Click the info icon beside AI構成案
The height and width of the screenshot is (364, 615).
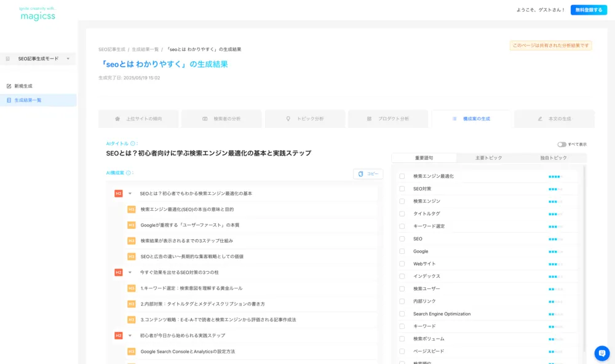(129, 173)
